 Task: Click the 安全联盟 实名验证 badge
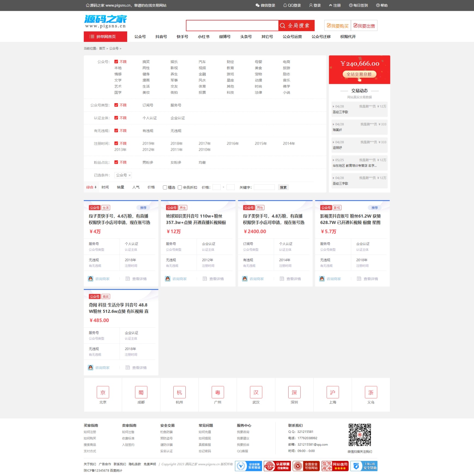coord(248,466)
